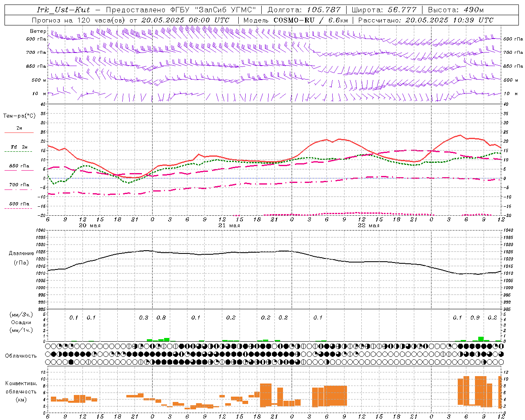Click the station name Irk_Ust-Kut
Image resolution: width=525 pixels, height=420 pixels.
tap(63, 10)
